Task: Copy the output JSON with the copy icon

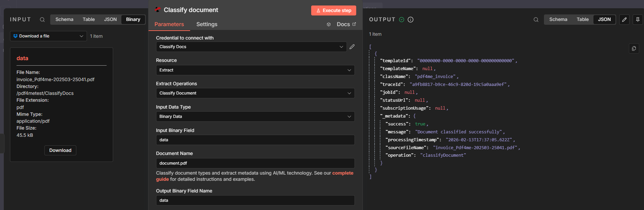Action: click(634, 48)
